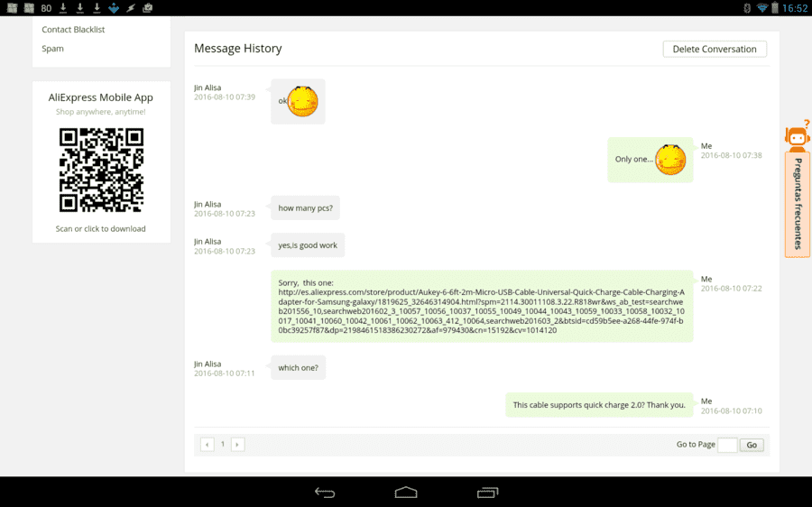The width and height of the screenshot is (812, 507).
Task: Tap the 16:52 clock in status bar
Action: point(794,8)
